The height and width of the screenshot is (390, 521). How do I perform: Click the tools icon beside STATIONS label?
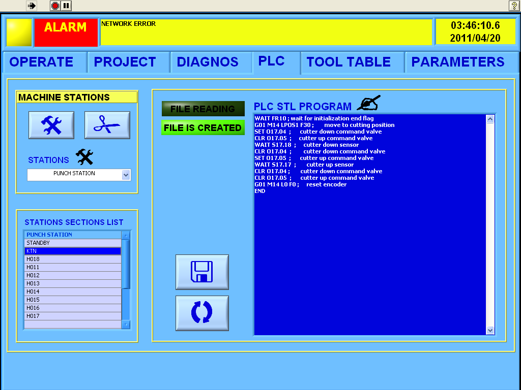(84, 157)
